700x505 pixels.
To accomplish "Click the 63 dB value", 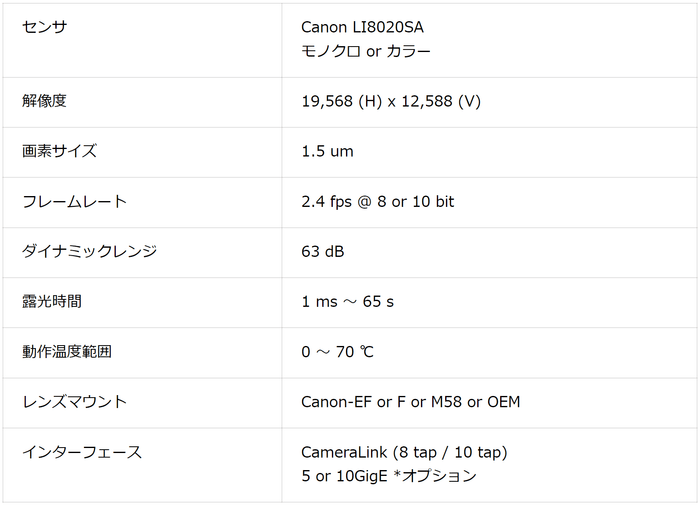I will [x=322, y=251].
